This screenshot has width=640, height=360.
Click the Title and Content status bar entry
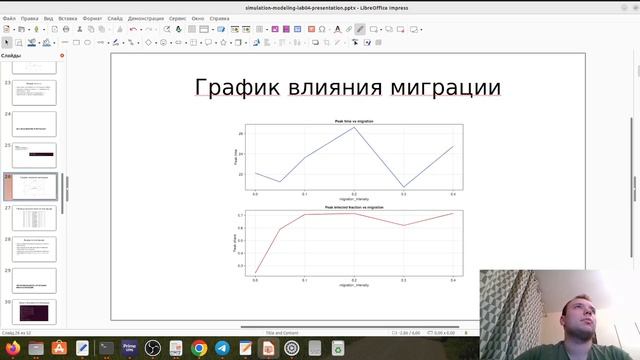pyautogui.click(x=282, y=333)
